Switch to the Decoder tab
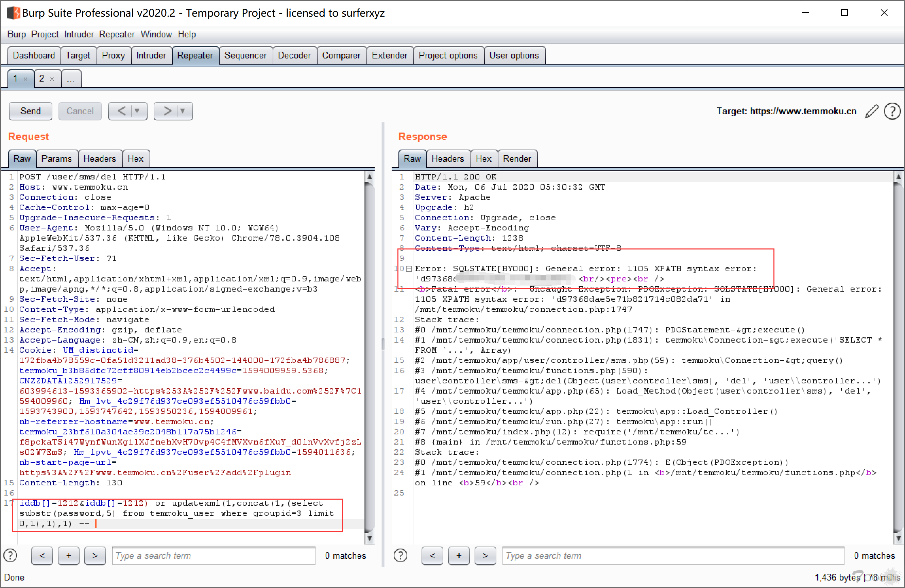The height and width of the screenshot is (588, 905). (294, 55)
